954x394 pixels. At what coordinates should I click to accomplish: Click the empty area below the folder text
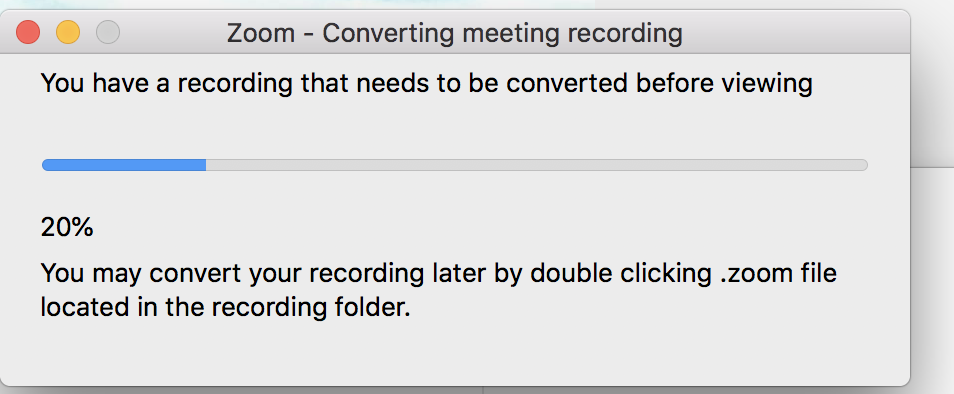point(454,353)
